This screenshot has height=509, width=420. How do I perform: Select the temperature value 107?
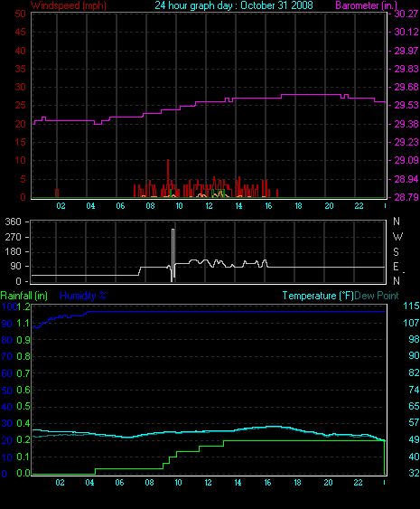click(411, 323)
